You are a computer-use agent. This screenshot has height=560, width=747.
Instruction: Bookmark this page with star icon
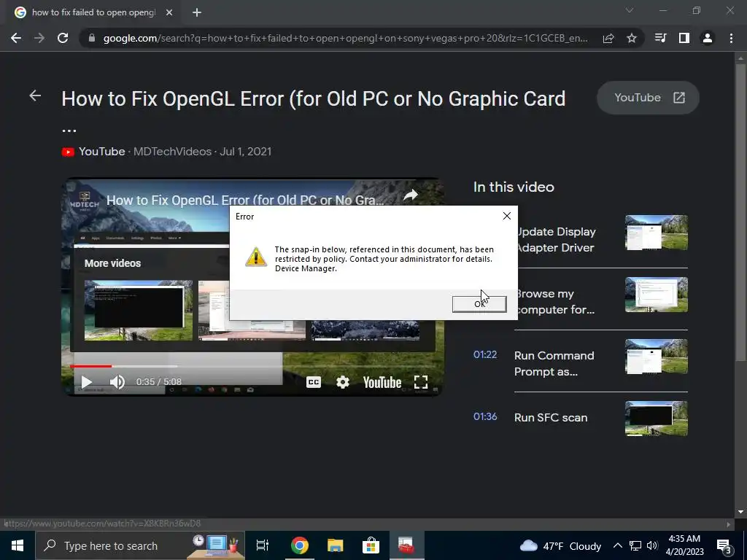[x=632, y=38]
